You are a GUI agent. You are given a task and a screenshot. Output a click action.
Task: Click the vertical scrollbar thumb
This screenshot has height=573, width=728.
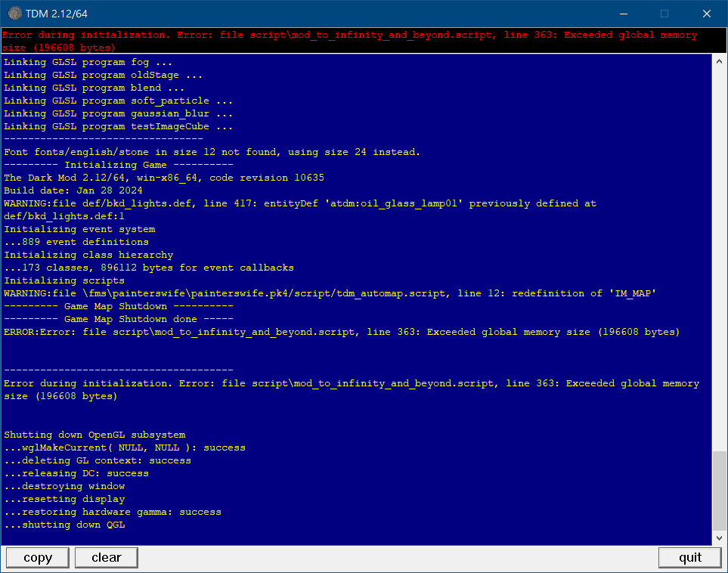pos(719,491)
